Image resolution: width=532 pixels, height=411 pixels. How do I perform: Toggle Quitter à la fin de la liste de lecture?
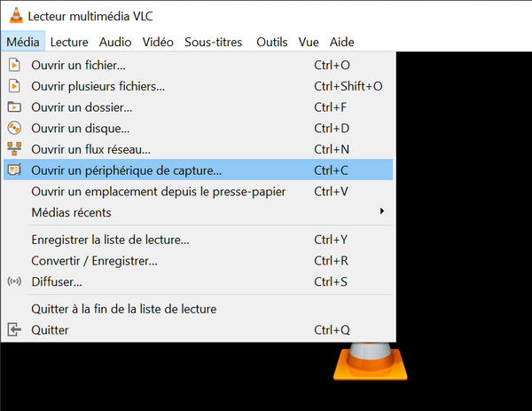pos(198,309)
